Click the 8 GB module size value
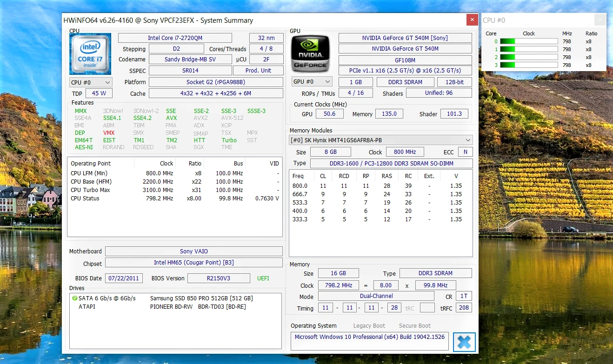The height and width of the screenshot is (364, 613). [331, 152]
